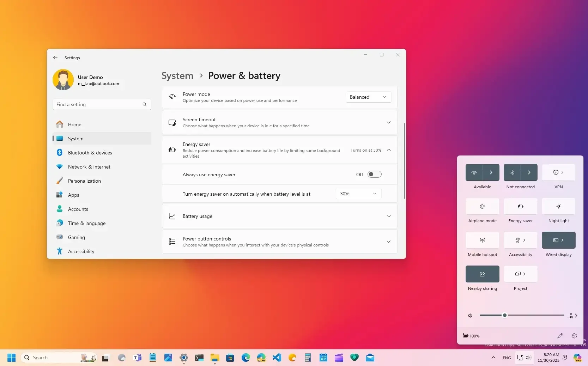Screen dimensions: 588x366
Task: Open Accounts settings page
Action: tap(102, 209)
